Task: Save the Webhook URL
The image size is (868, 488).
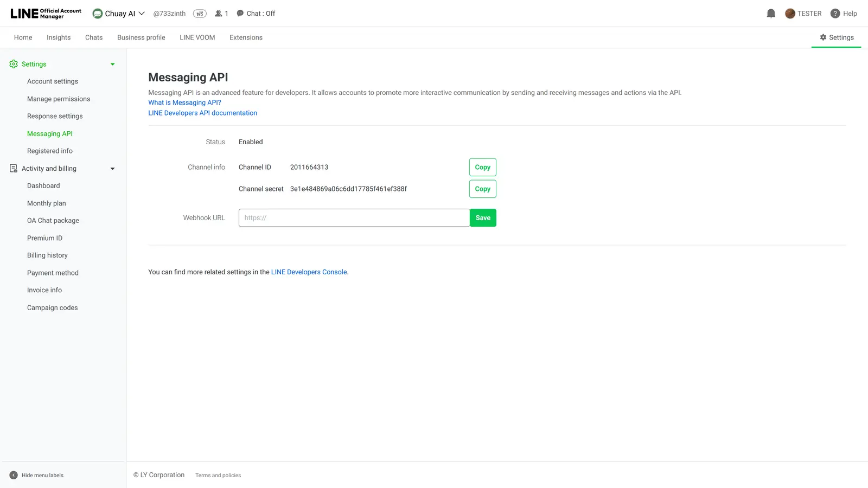Action: click(x=483, y=218)
